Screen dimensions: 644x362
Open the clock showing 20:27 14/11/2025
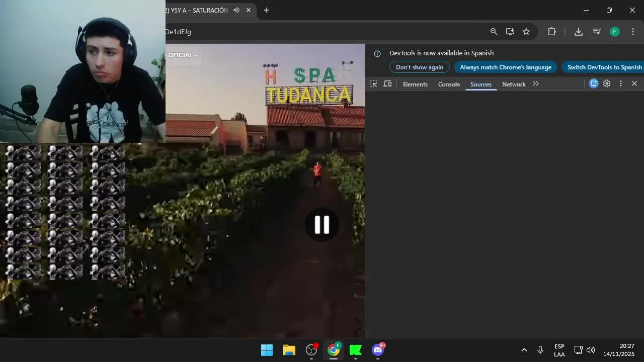click(x=619, y=350)
